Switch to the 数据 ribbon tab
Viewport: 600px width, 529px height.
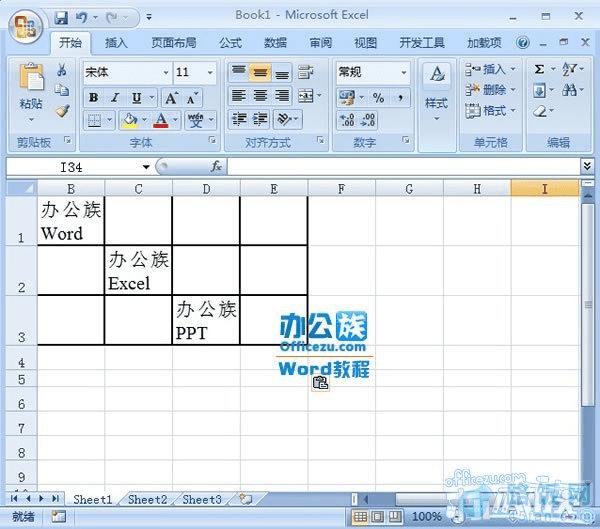pyautogui.click(x=276, y=42)
